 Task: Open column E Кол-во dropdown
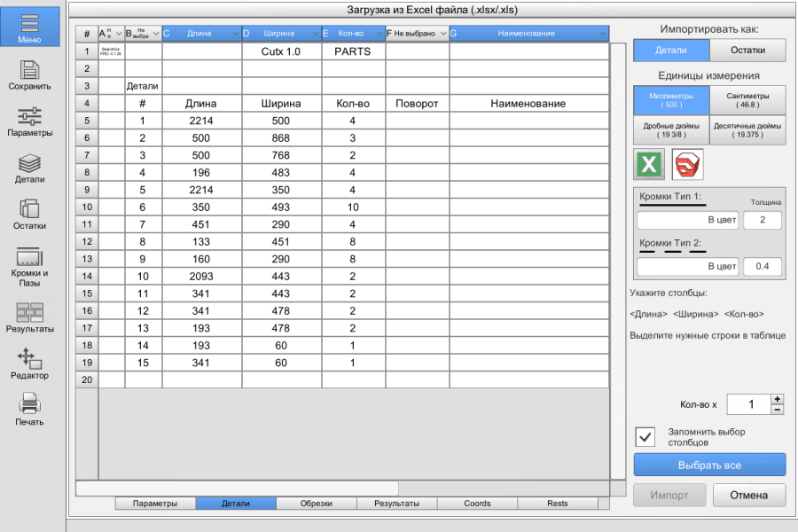point(354,34)
